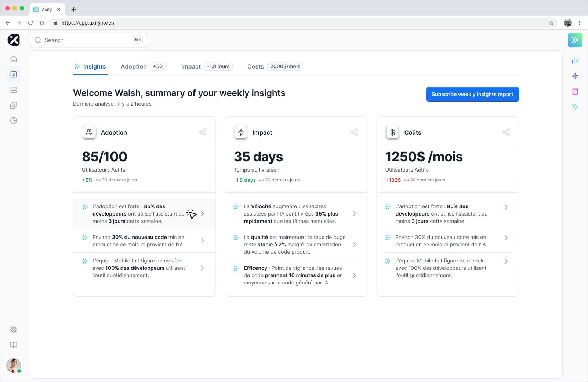Screen dimensions: 588x382
Task: Open Settings from the gear icon
Action: [x=14, y=329]
